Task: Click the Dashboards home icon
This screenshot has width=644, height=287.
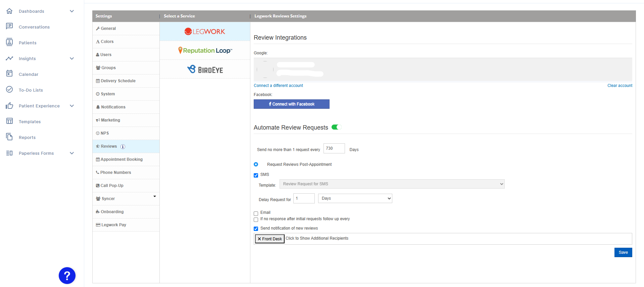Action: pyautogui.click(x=9, y=11)
